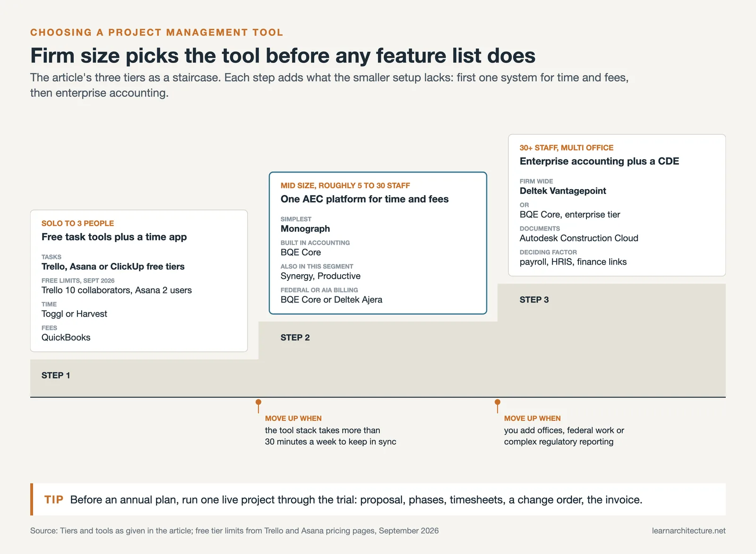Click the 'learnarchitecture.net' credit
Viewport: 756px width, 554px height.
point(689,530)
